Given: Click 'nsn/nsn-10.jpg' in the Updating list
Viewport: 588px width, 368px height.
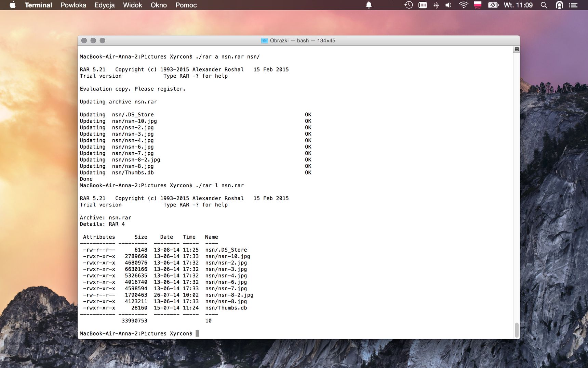Looking at the screenshot, I should click(134, 121).
